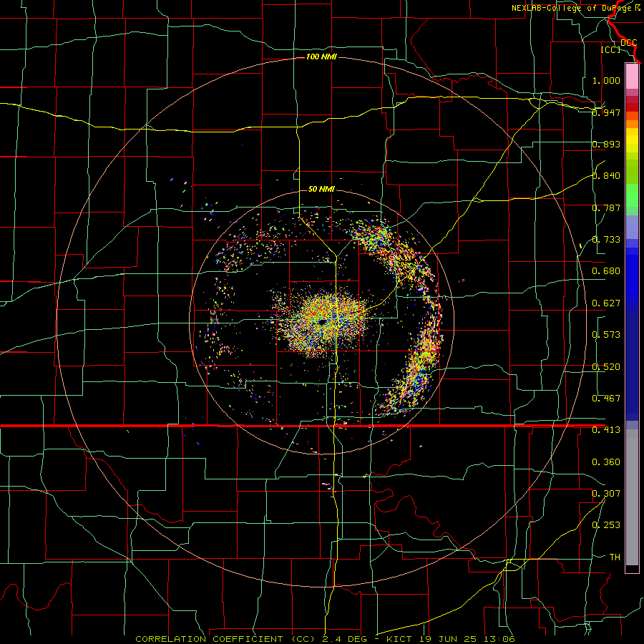Click the 19 JUN 25 date in caption
644x644 pixels.
[x=448, y=639]
